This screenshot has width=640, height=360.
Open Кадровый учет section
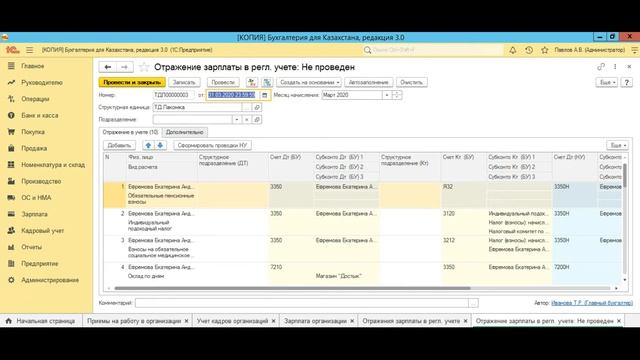[x=42, y=231]
